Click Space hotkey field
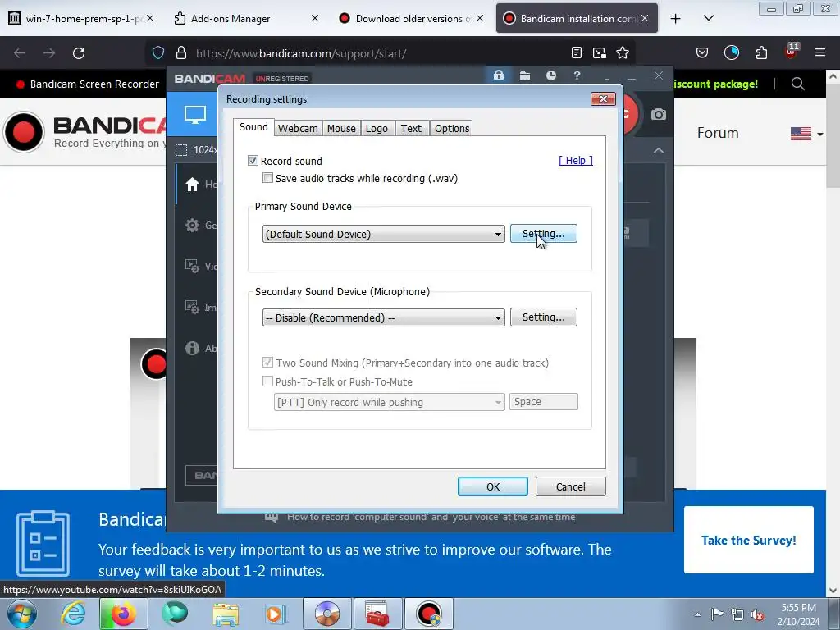840x630 pixels. [543, 402]
